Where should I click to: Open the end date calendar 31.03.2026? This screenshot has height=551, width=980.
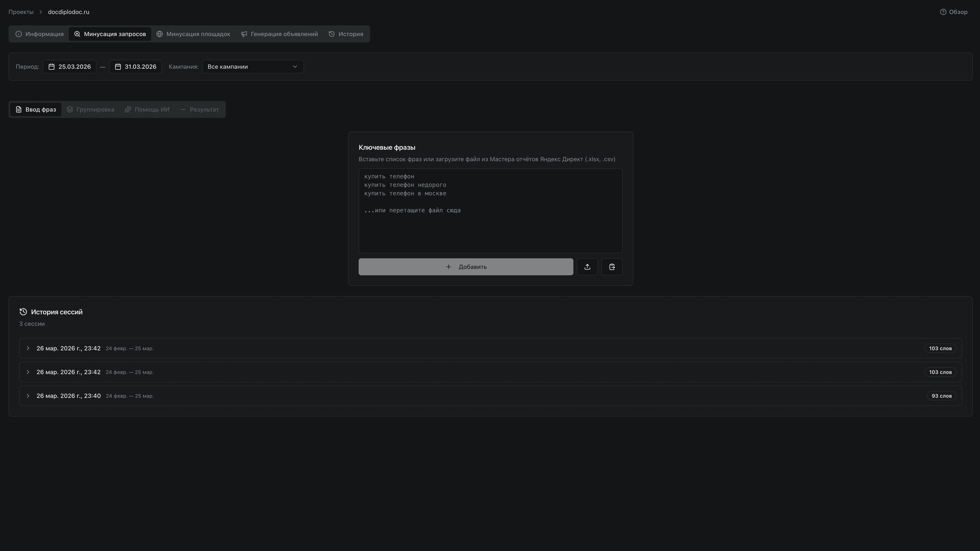coord(135,67)
